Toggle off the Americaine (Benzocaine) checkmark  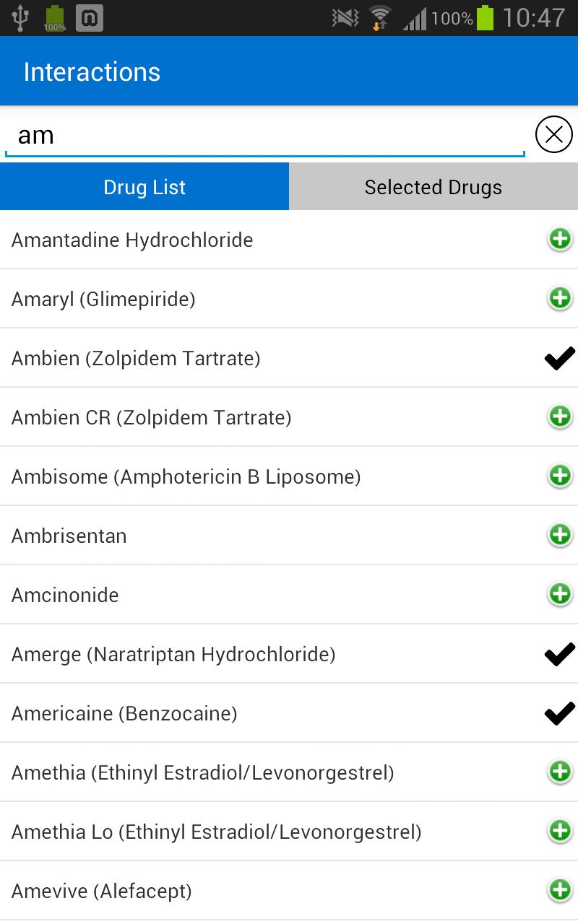[560, 713]
